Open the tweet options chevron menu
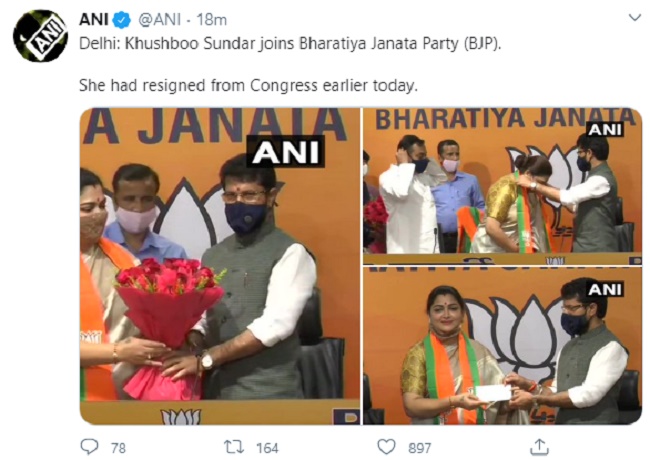The height and width of the screenshot is (460, 650). click(635, 18)
